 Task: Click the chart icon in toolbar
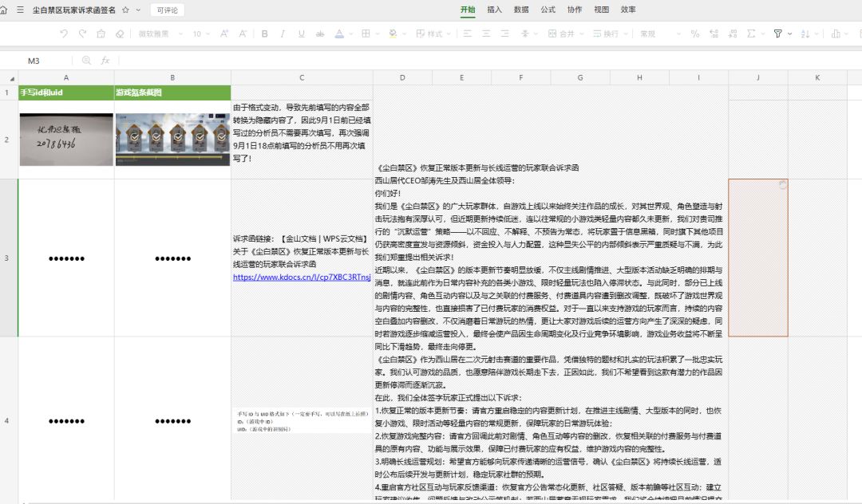836,34
